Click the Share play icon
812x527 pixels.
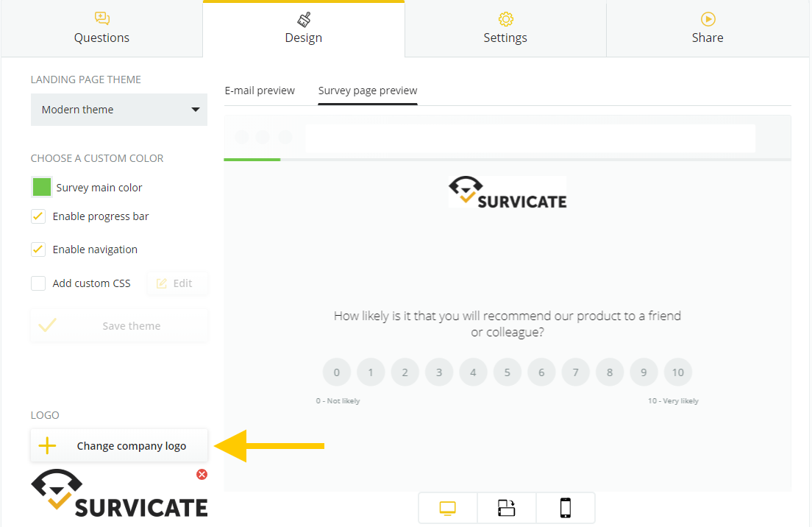click(x=708, y=19)
